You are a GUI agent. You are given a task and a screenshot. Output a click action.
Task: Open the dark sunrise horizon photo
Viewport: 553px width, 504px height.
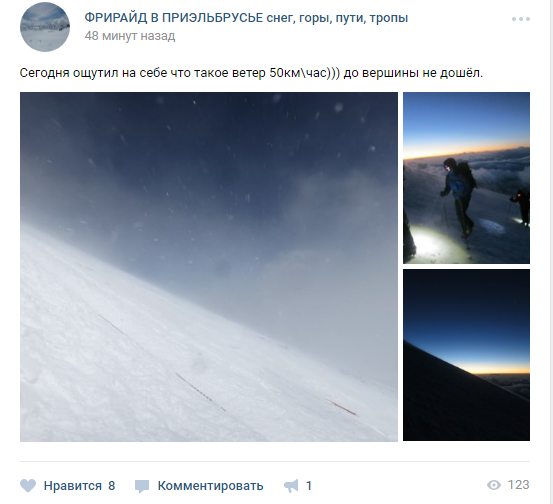pyautogui.click(x=466, y=355)
